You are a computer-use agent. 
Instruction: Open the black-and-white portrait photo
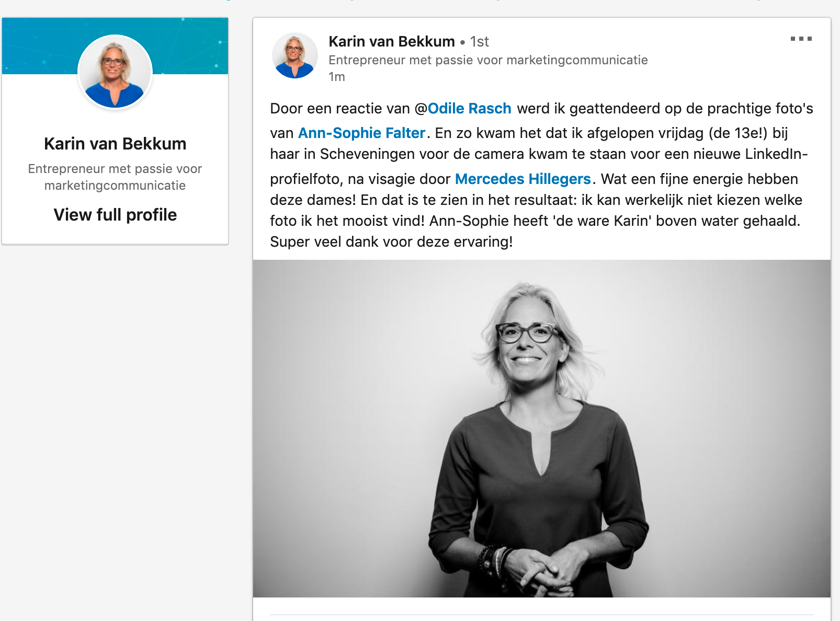tap(542, 429)
